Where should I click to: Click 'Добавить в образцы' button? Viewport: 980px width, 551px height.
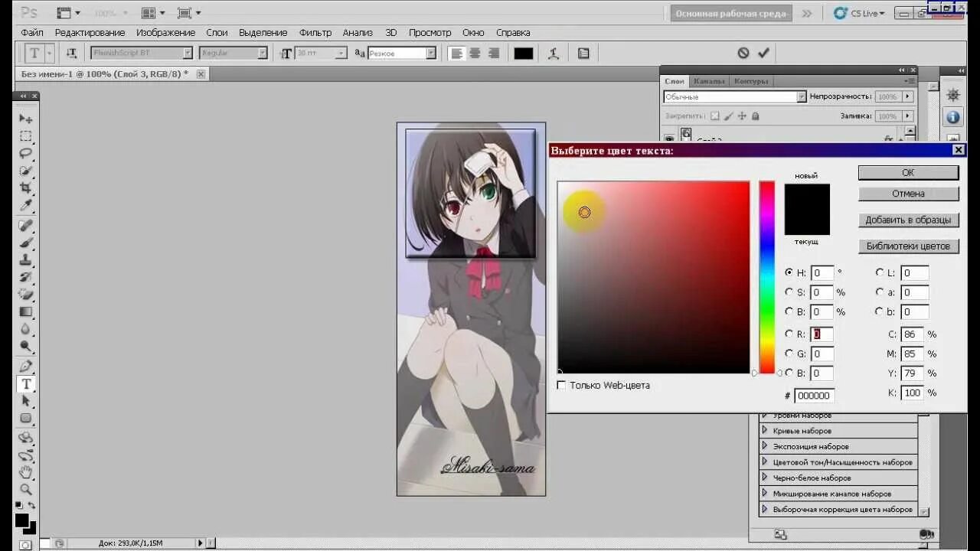click(908, 220)
